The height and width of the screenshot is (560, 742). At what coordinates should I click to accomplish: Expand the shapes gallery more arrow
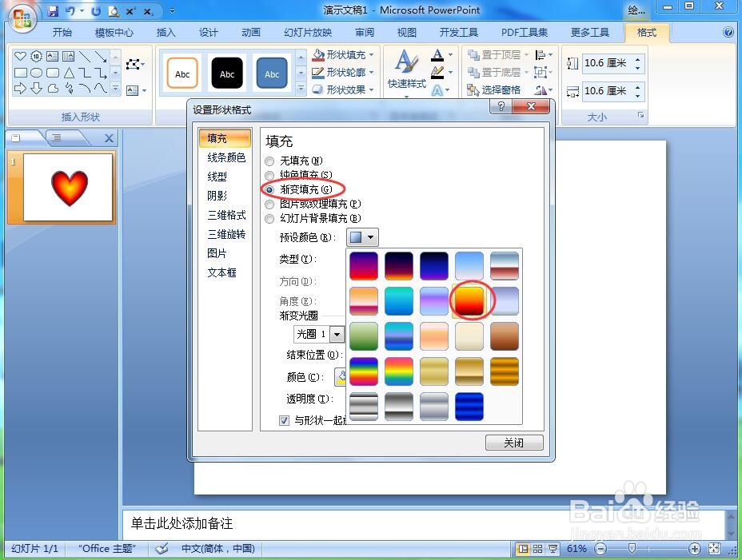[115, 89]
